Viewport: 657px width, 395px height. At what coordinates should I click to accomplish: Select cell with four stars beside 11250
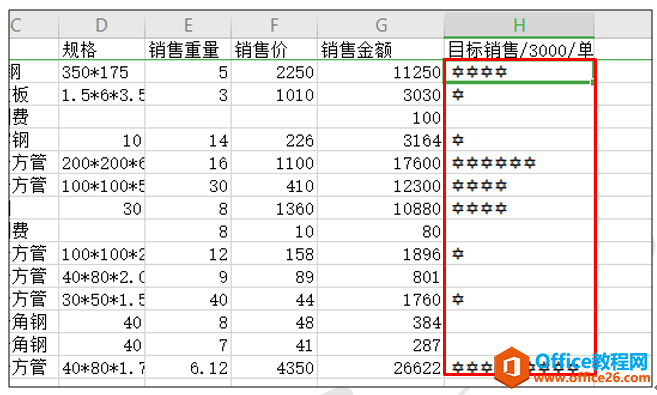(519, 72)
